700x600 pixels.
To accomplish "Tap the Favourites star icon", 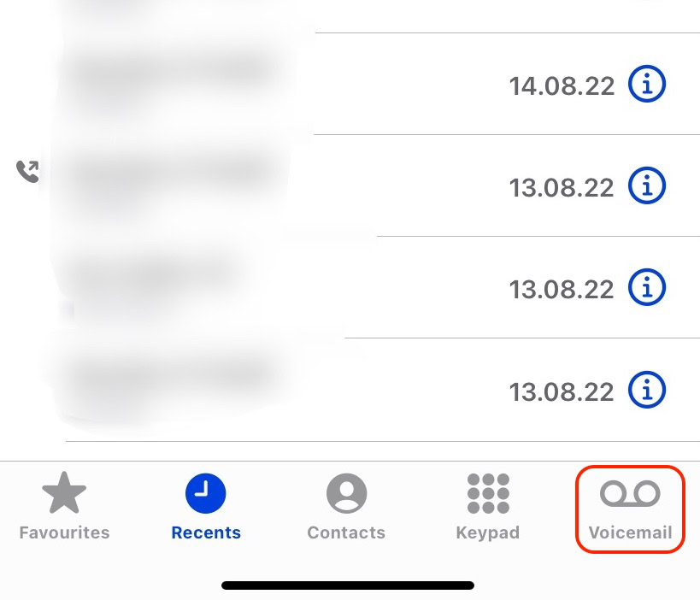I will [64, 493].
